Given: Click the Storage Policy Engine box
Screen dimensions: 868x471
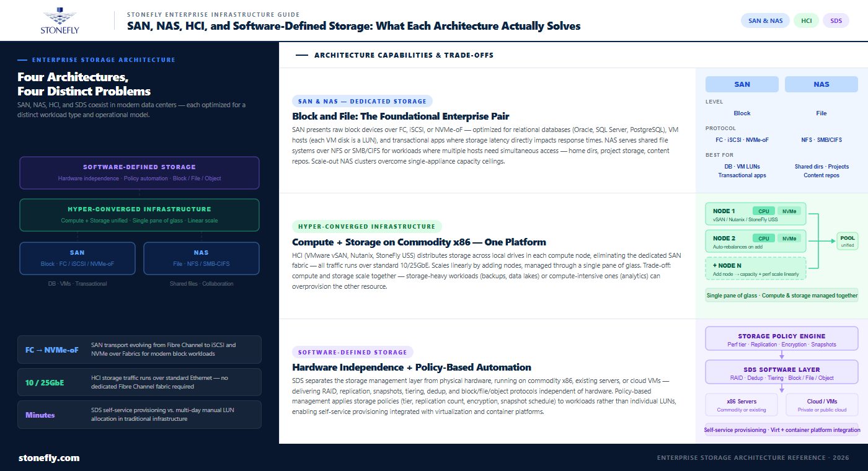Looking at the screenshot, I should click(x=782, y=340).
